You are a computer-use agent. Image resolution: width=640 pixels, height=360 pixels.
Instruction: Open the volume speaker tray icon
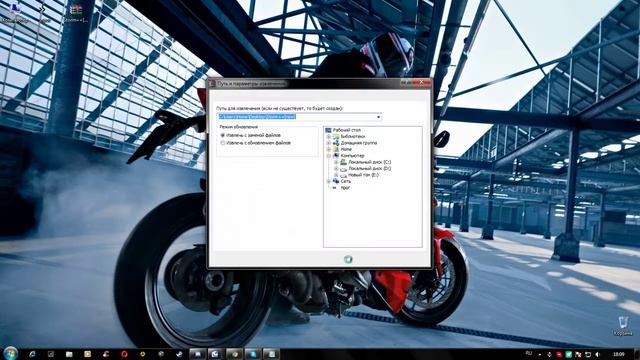[x=598, y=355]
